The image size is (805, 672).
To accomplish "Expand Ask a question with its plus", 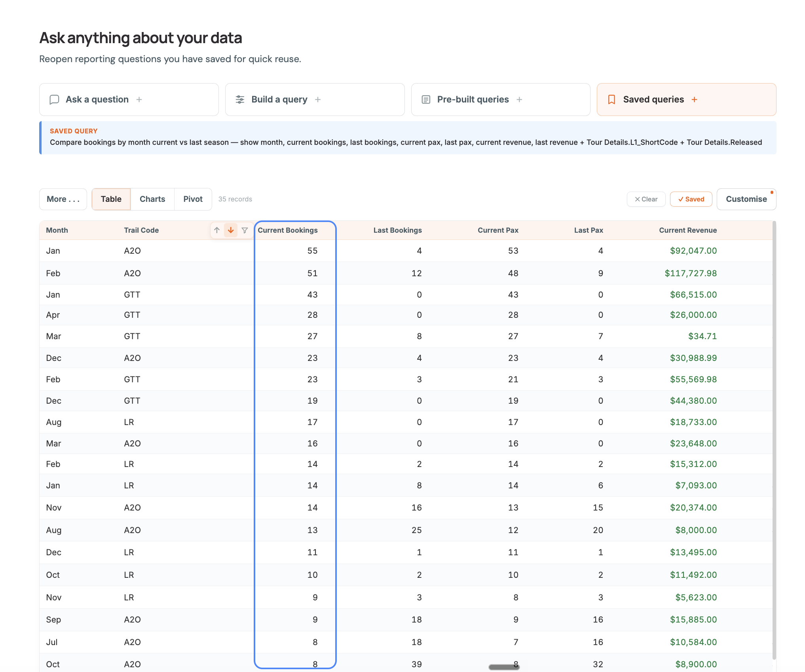I will [139, 99].
